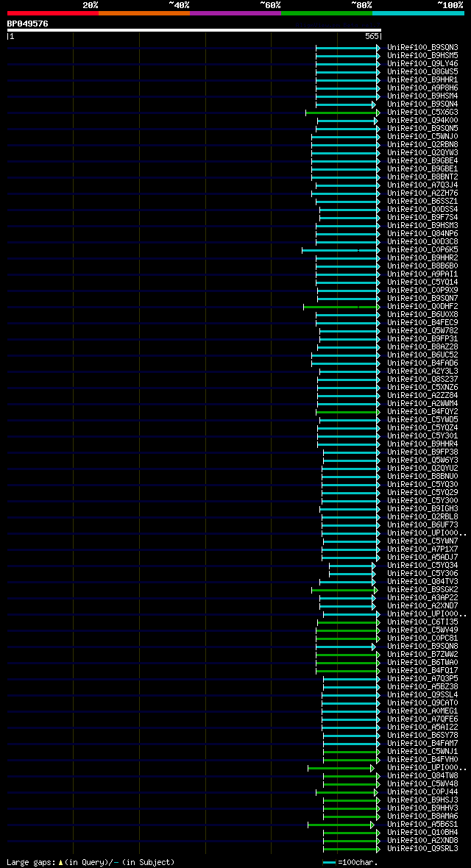Screen dimensions: 471x868
Task: Select label UniRef100_Q5W6Y3
Action: coord(422,460)
